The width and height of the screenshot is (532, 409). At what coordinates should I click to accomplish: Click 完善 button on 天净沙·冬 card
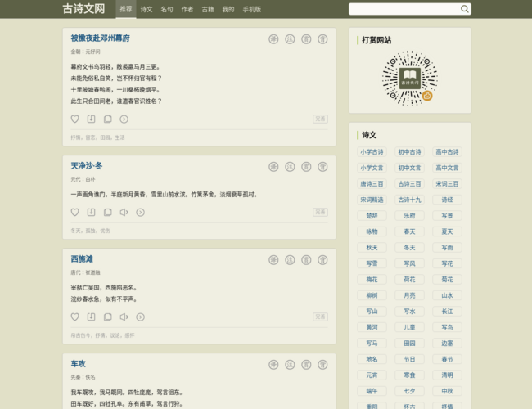pos(320,213)
